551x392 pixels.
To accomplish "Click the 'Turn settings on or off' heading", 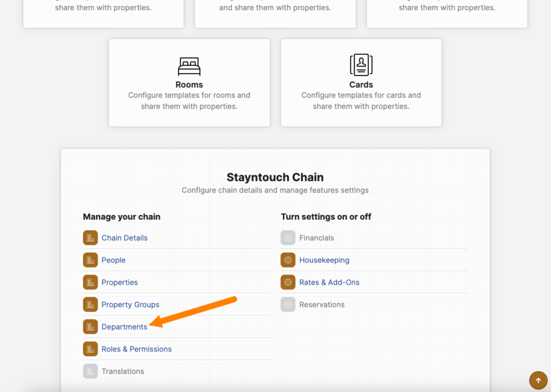I will [326, 217].
